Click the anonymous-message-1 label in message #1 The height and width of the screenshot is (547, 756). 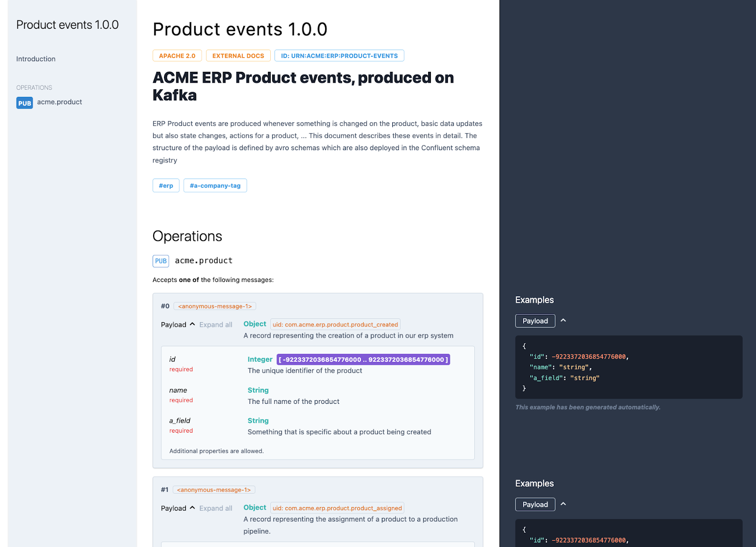tap(214, 490)
